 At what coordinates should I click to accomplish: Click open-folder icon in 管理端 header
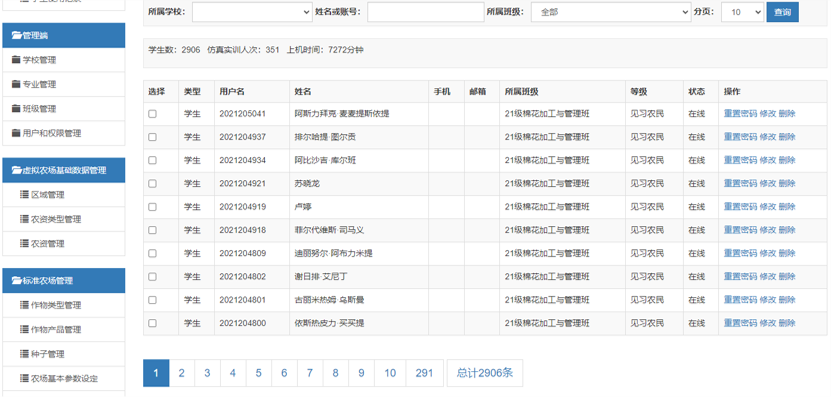(x=16, y=36)
